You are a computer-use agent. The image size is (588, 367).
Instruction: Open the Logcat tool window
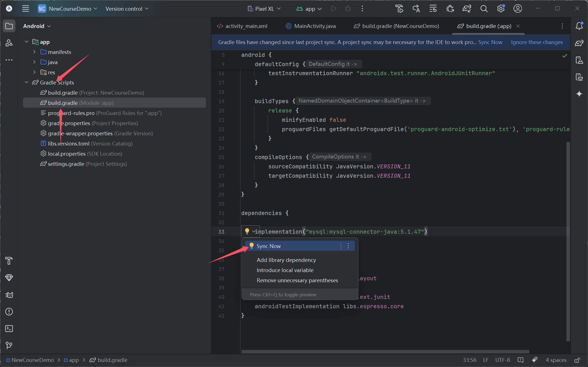pos(9,295)
